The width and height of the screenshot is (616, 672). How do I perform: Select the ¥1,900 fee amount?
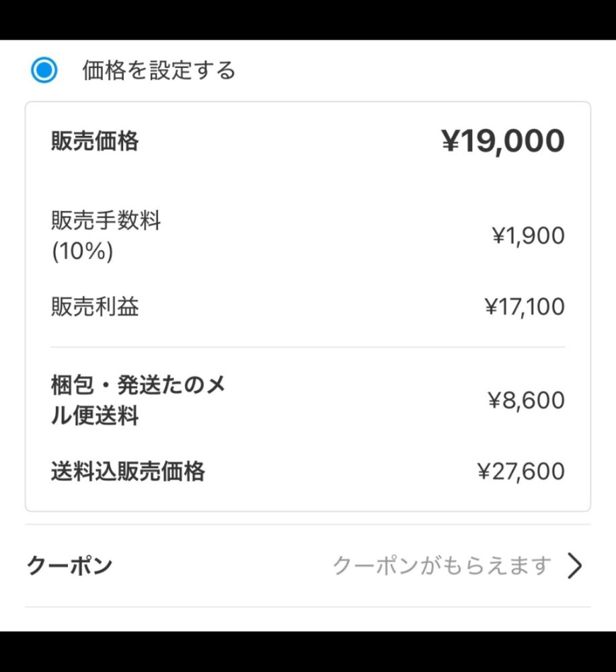pos(528,235)
